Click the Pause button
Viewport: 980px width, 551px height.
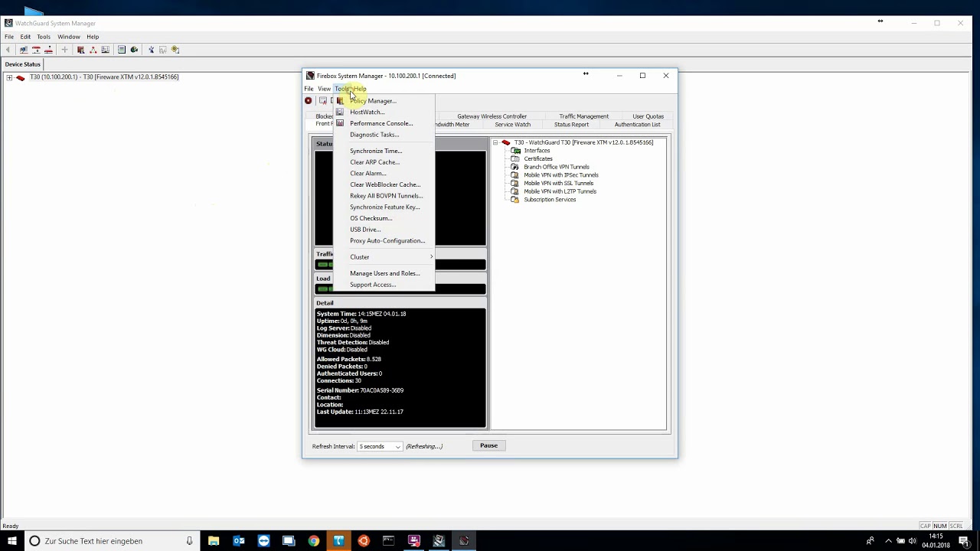pyautogui.click(x=488, y=445)
